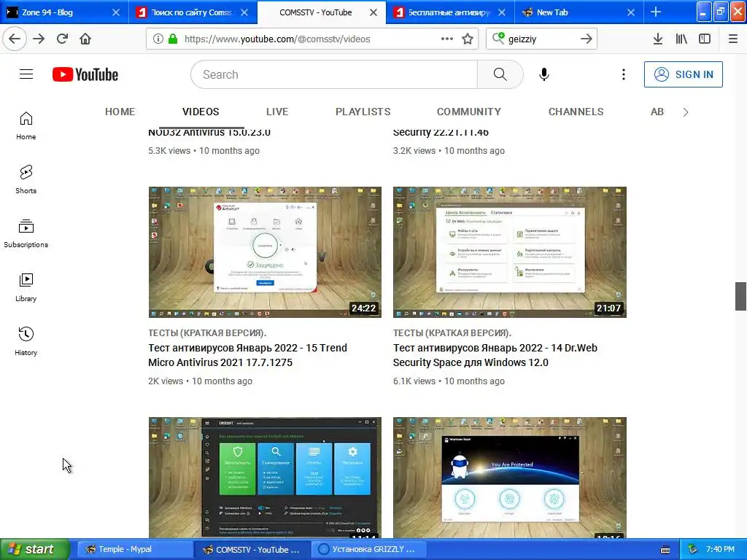Viewport: 747px width, 560px height.
Task: Open Home in the YouTube sidebar
Action: [x=26, y=125]
